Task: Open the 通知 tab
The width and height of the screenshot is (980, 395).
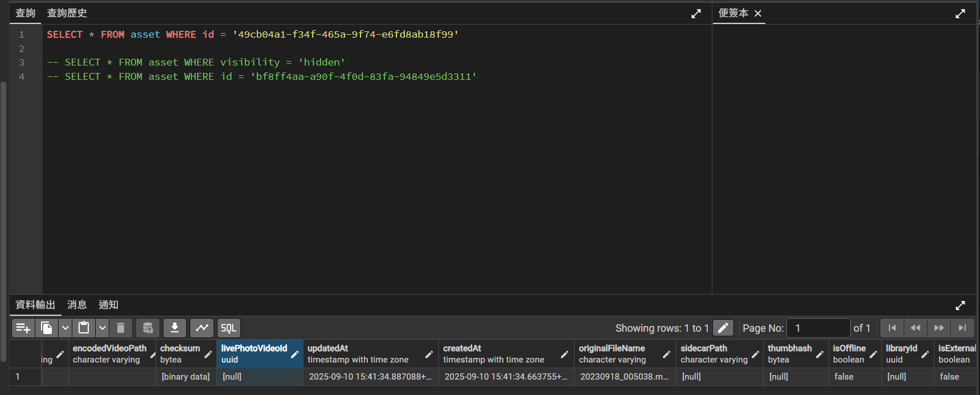Action: click(x=108, y=305)
